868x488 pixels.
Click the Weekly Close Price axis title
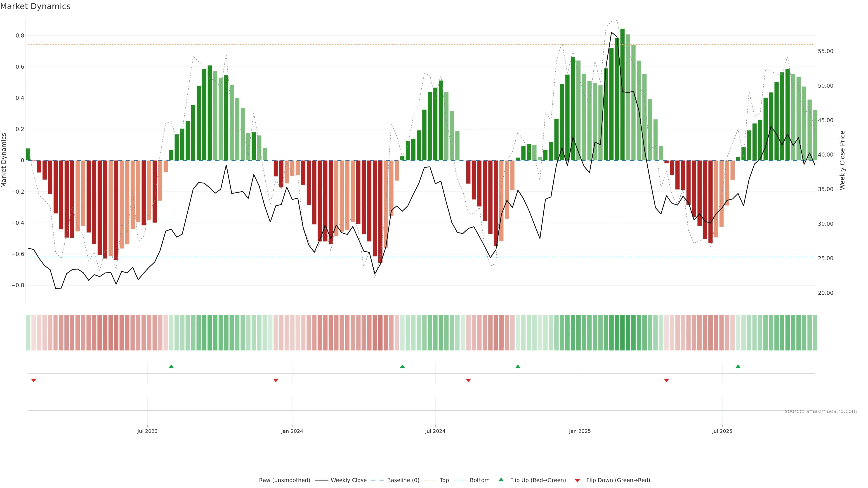(x=842, y=160)
